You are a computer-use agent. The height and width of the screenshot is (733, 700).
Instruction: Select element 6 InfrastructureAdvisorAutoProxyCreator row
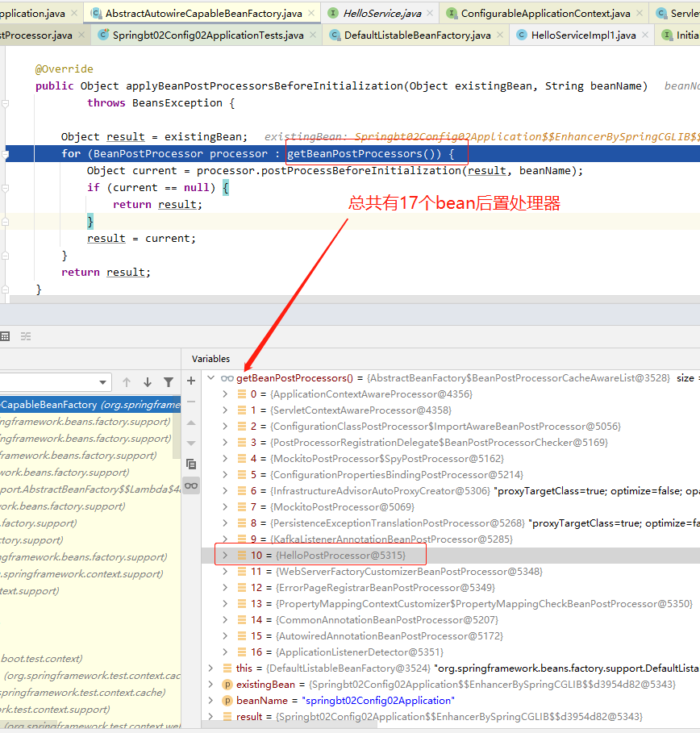tap(451, 491)
